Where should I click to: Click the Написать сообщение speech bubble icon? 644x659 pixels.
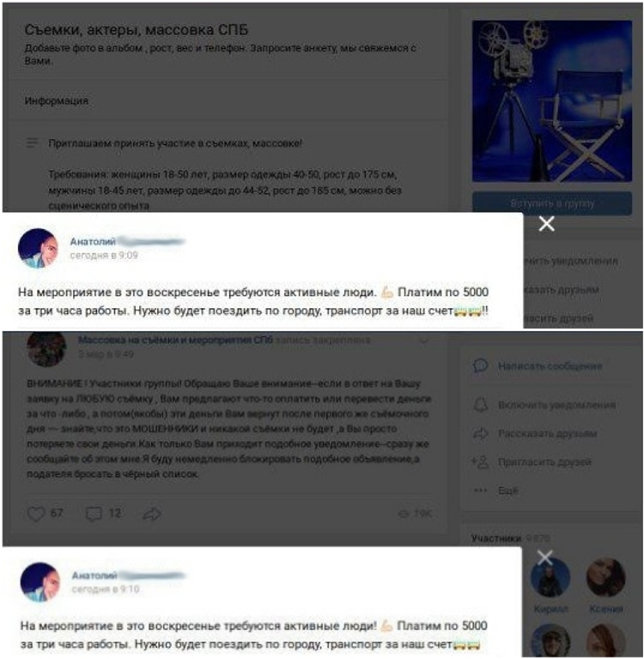pyautogui.click(x=480, y=366)
